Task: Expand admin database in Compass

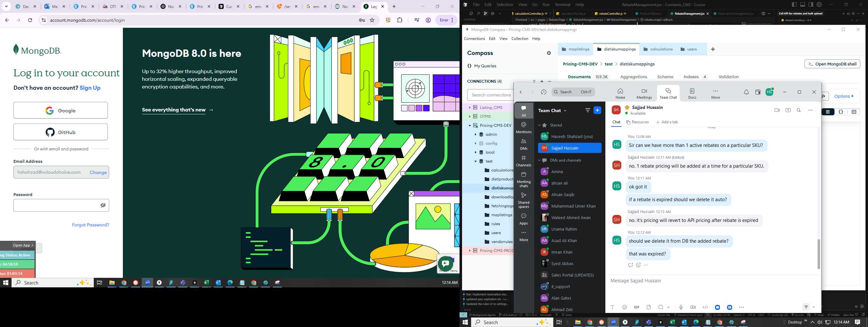Action: [x=475, y=134]
